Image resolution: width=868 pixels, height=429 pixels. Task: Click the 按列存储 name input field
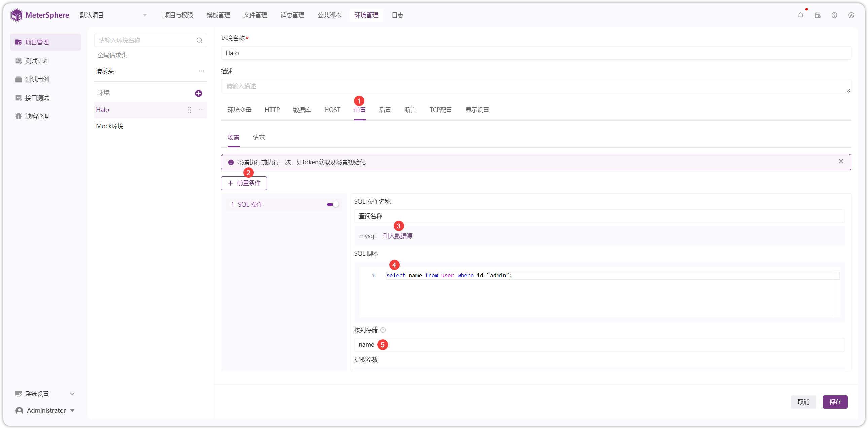[x=599, y=345]
